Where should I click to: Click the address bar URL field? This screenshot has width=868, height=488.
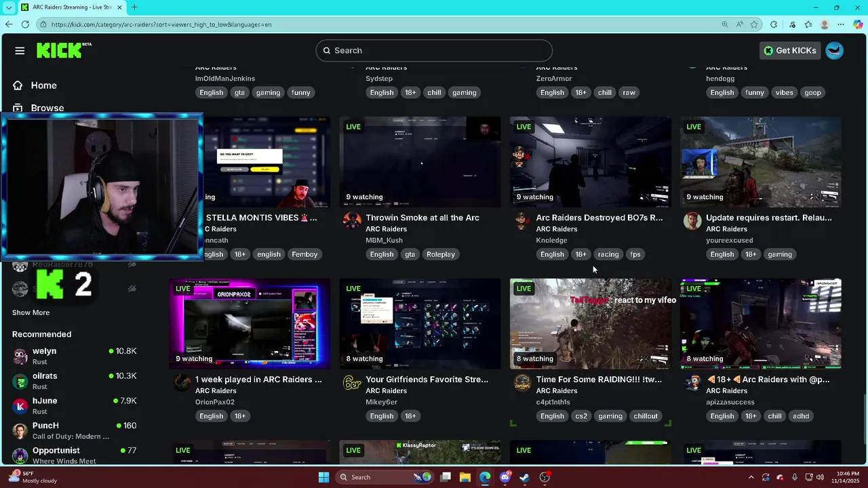coord(380,24)
